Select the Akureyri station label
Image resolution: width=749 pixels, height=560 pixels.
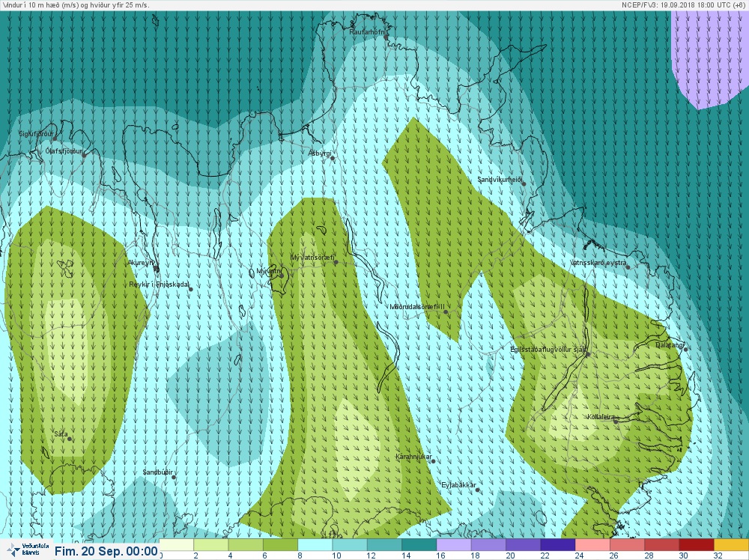click(142, 263)
